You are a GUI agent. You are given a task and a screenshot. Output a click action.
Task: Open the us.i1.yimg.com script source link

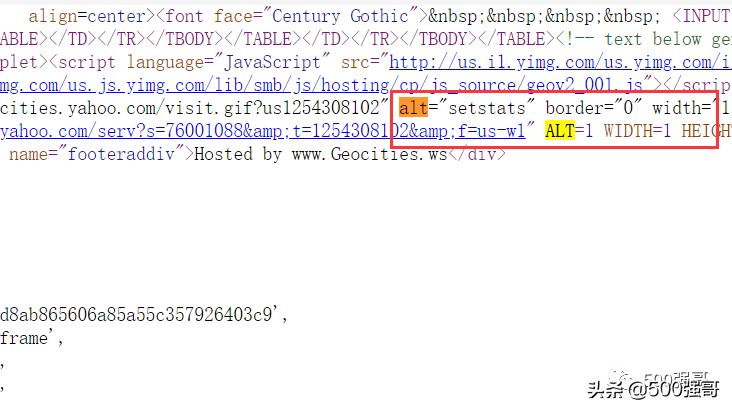[x=560, y=62]
